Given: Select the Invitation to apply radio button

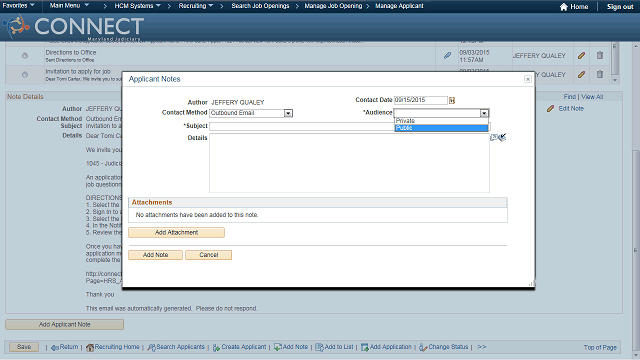Looking at the screenshot, I should pyautogui.click(x=25, y=75).
